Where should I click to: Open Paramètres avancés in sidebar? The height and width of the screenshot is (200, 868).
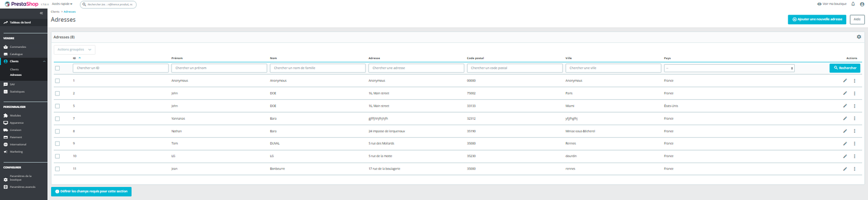pyautogui.click(x=23, y=187)
